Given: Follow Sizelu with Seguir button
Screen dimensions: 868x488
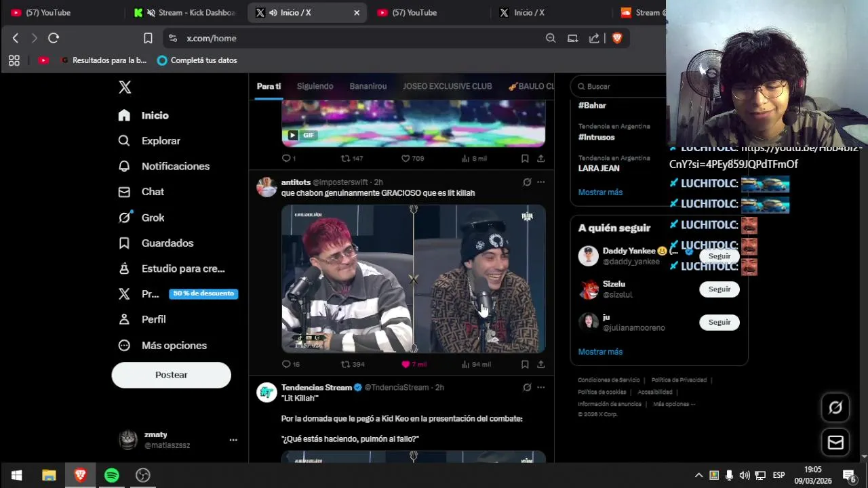Looking at the screenshot, I should pos(719,289).
